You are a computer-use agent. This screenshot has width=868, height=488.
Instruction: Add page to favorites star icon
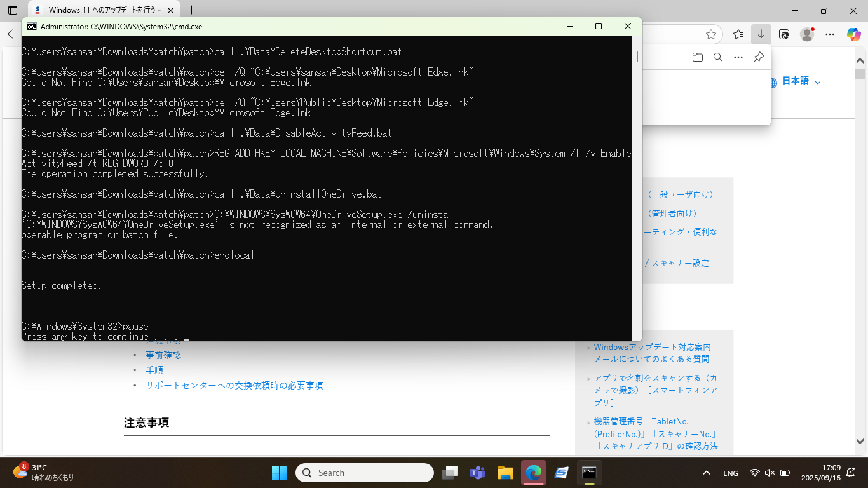(711, 34)
